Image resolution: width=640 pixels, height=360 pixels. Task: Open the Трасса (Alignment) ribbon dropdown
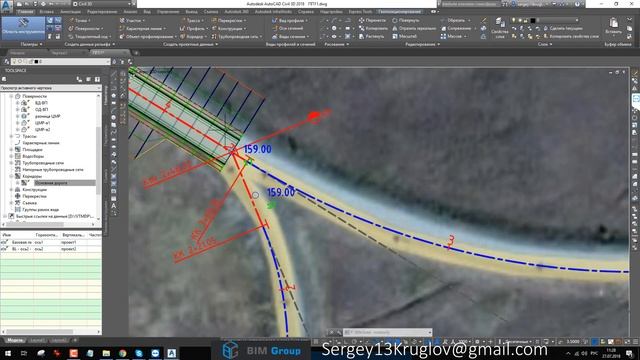point(193,20)
